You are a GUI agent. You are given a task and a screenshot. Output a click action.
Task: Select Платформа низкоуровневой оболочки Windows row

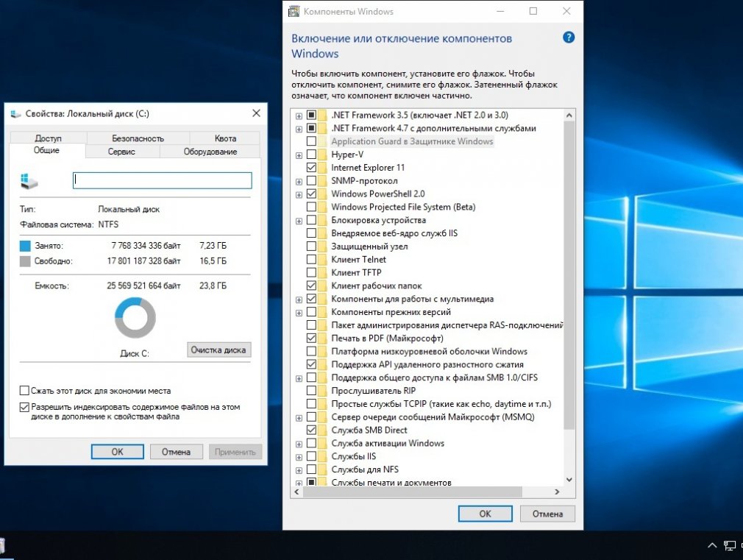point(429,351)
